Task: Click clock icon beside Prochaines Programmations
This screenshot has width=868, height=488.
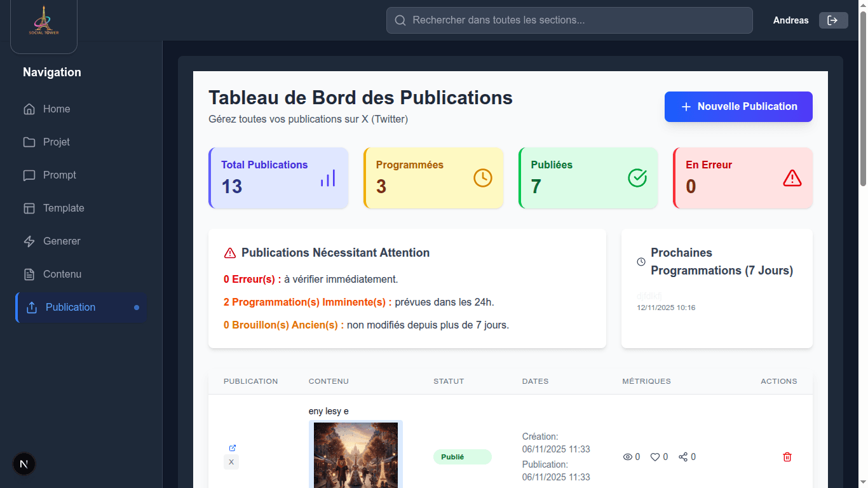Action: 641,262
